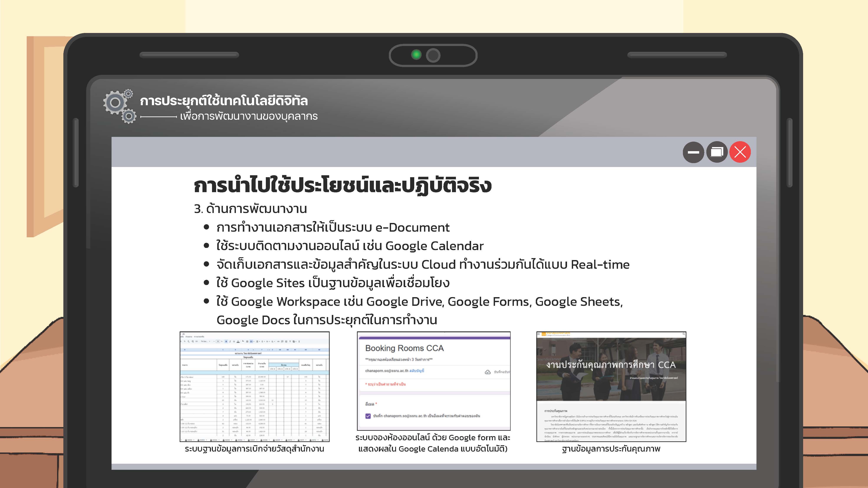
Task: Open hamburger menu on CCA quality site
Action: coord(539,334)
